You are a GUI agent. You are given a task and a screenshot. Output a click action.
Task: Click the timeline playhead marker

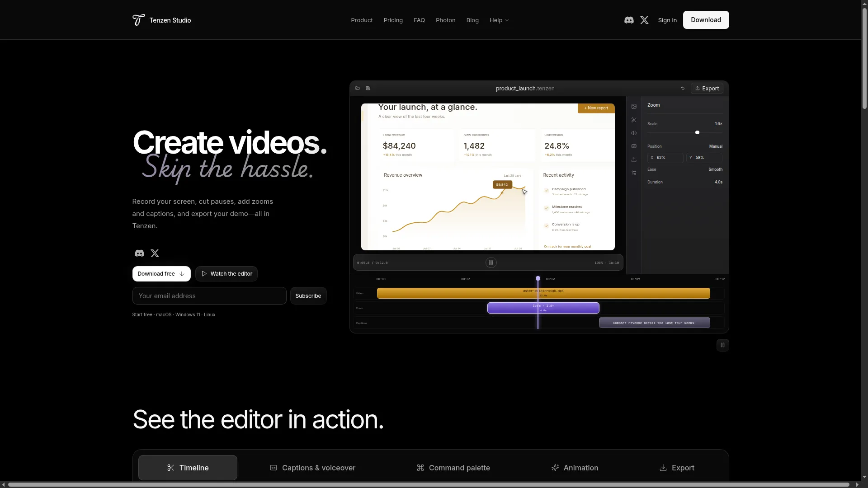[538, 279]
